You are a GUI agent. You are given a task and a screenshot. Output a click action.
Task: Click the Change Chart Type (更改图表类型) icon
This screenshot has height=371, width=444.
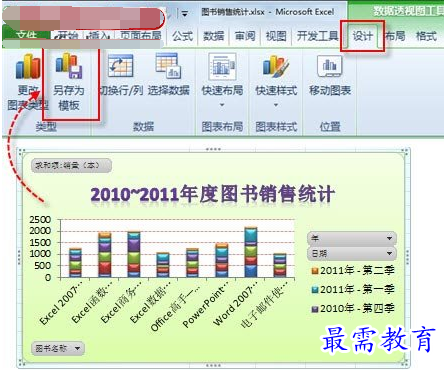(28, 67)
